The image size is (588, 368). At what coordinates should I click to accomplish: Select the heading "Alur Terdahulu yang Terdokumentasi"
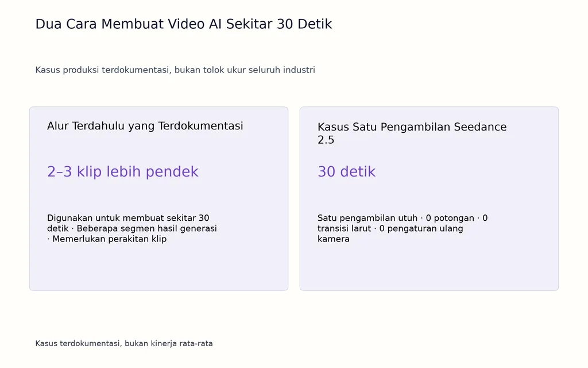[145, 126]
